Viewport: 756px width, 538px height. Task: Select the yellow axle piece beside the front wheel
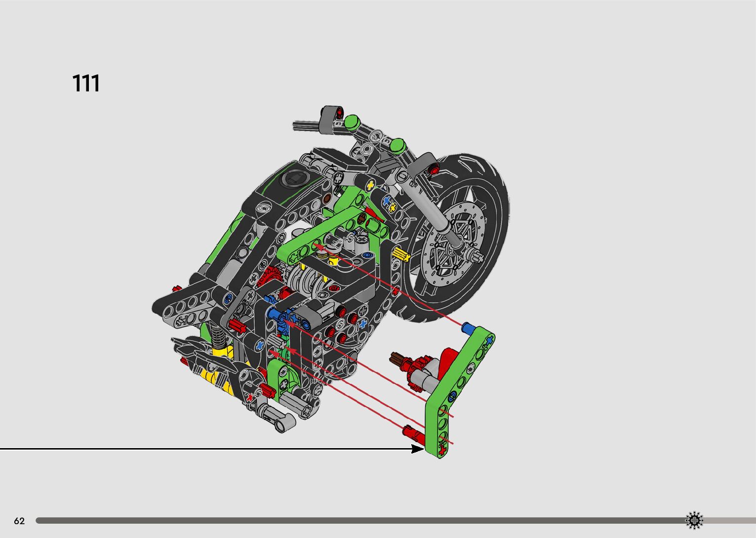(400, 255)
